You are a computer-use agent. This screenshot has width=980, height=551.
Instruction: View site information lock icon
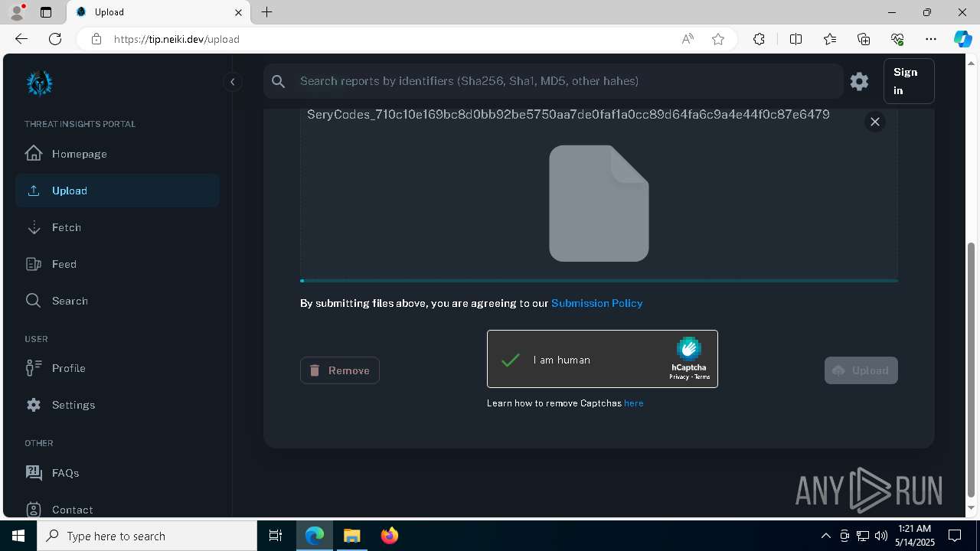click(x=96, y=39)
